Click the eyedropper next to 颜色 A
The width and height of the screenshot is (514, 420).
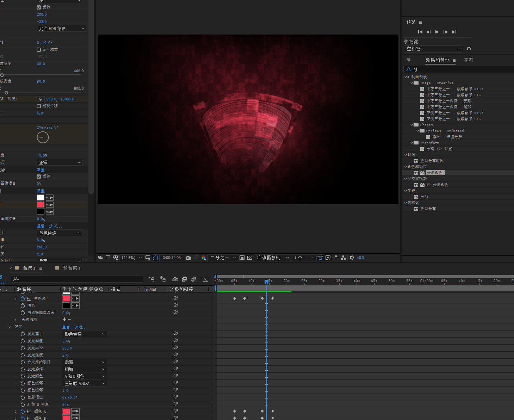click(x=75, y=411)
